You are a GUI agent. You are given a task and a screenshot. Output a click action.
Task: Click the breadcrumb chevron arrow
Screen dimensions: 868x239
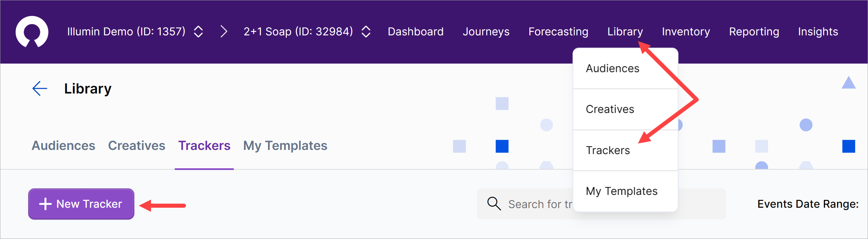tap(224, 32)
